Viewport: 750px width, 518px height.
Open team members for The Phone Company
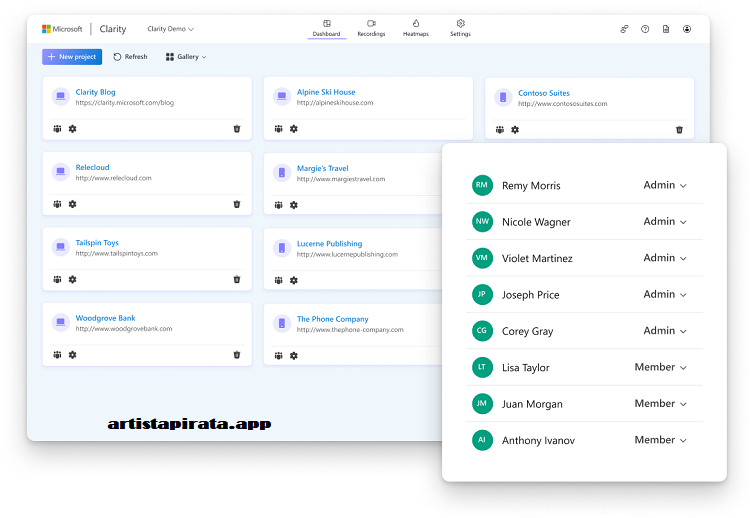(x=279, y=356)
